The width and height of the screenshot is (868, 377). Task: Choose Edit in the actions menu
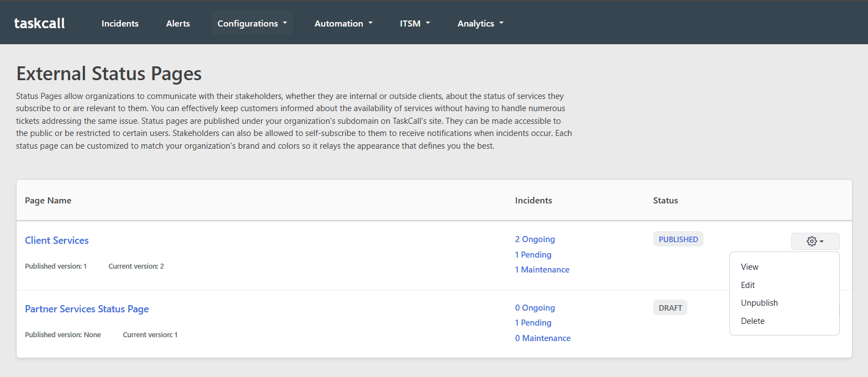click(x=748, y=285)
